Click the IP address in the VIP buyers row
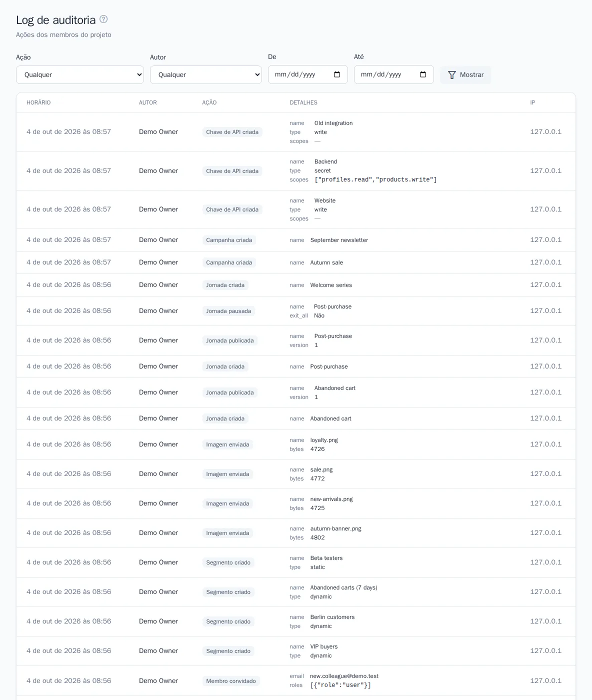Viewport: 592px width, 700px height. 545,651
